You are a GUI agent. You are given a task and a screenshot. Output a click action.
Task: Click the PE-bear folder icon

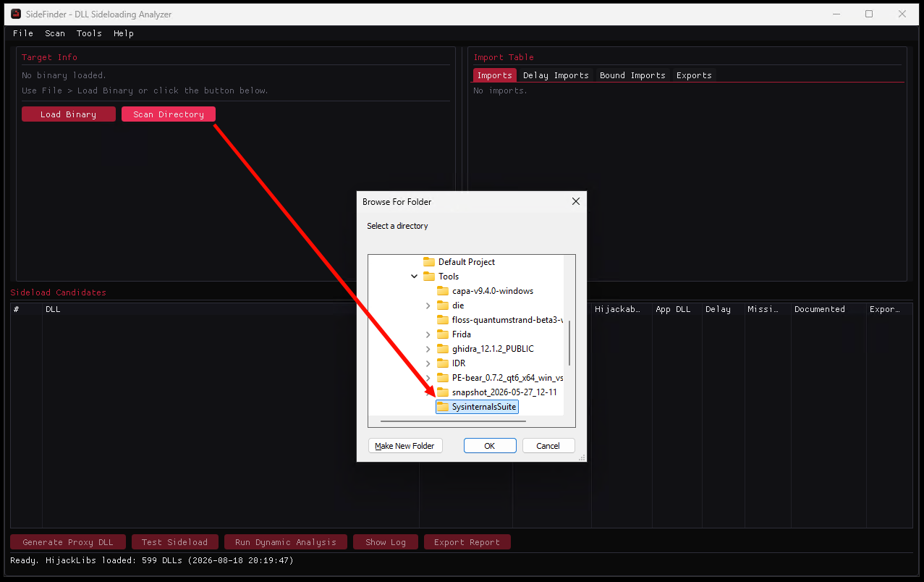click(443, 378)
